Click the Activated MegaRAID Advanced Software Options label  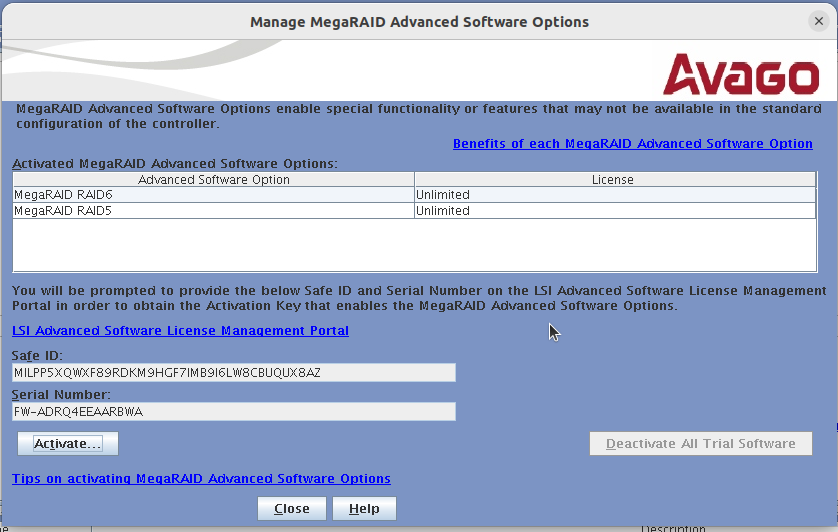(175, 164)
